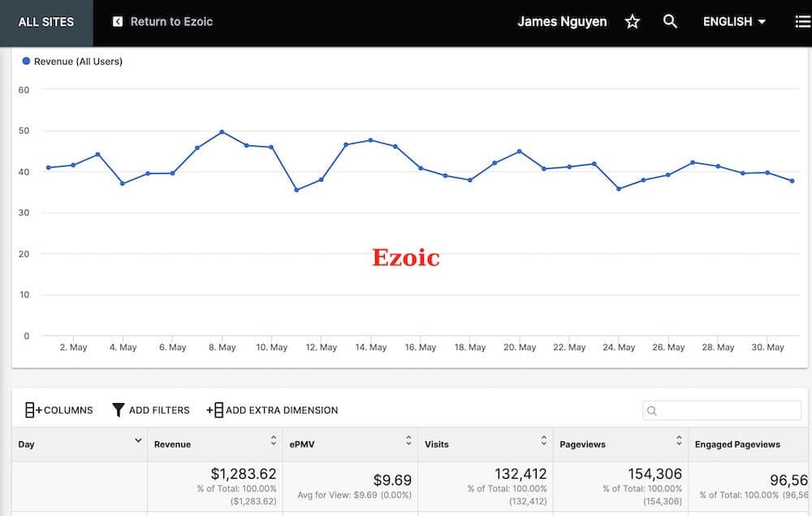Sort by the Revenue column arrows
The height and width of the screenshot is (516, 812).
click(274, 440)
